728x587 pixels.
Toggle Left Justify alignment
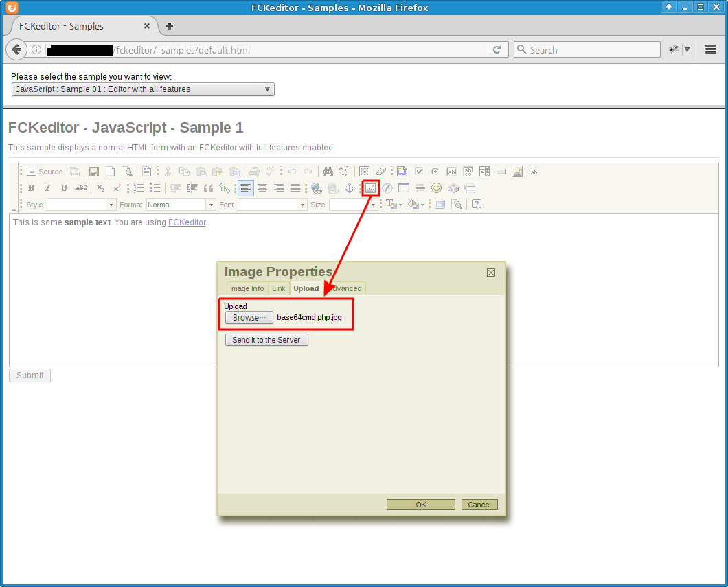click(x=246, y=188)
